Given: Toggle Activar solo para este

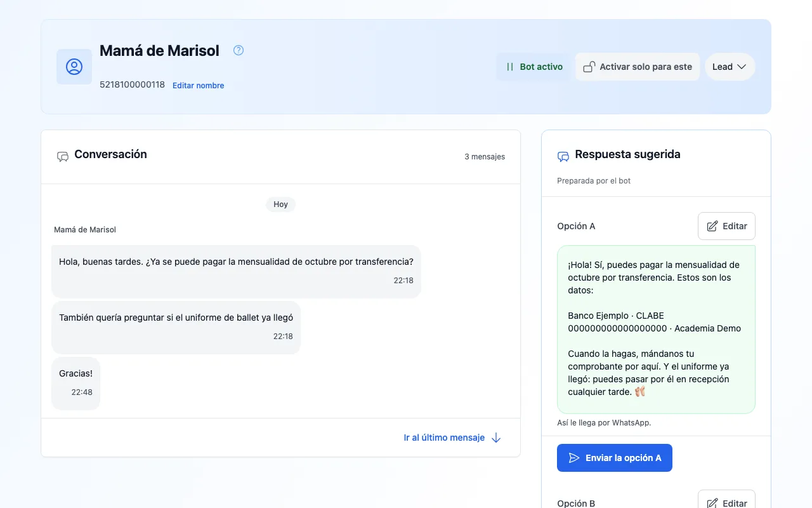Looking at the screenshot, I should [x=638, y=67].
